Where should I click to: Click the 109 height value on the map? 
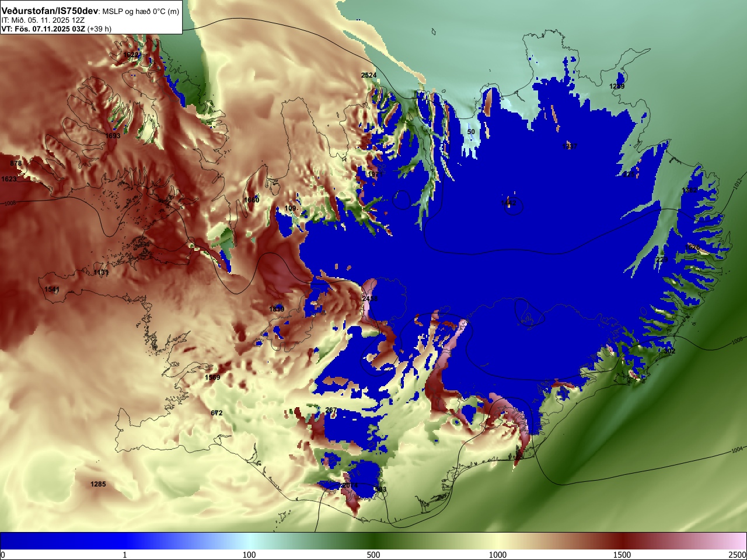pos(290,208)
